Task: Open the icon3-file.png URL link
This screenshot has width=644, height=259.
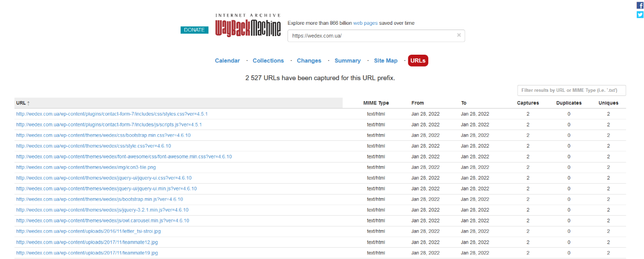Action: pyautogui.click(x=86, y=167)
